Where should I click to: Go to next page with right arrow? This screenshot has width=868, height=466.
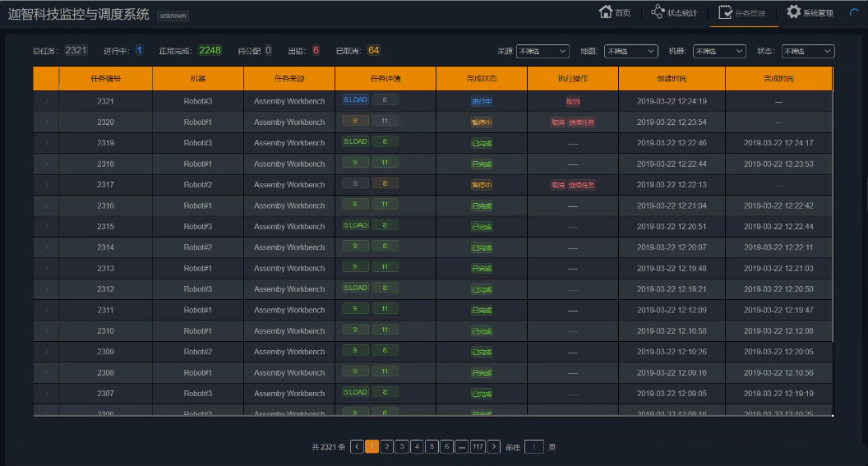tap(493, 446)
